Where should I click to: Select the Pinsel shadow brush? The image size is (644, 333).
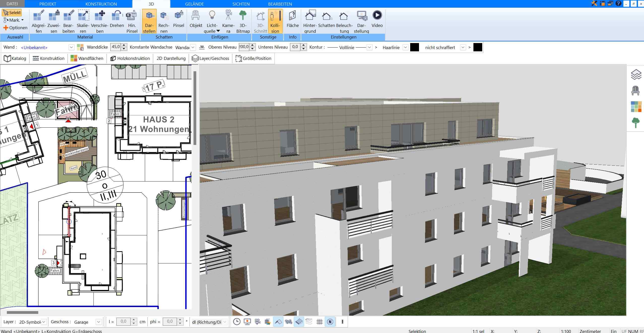coord(179,19)
